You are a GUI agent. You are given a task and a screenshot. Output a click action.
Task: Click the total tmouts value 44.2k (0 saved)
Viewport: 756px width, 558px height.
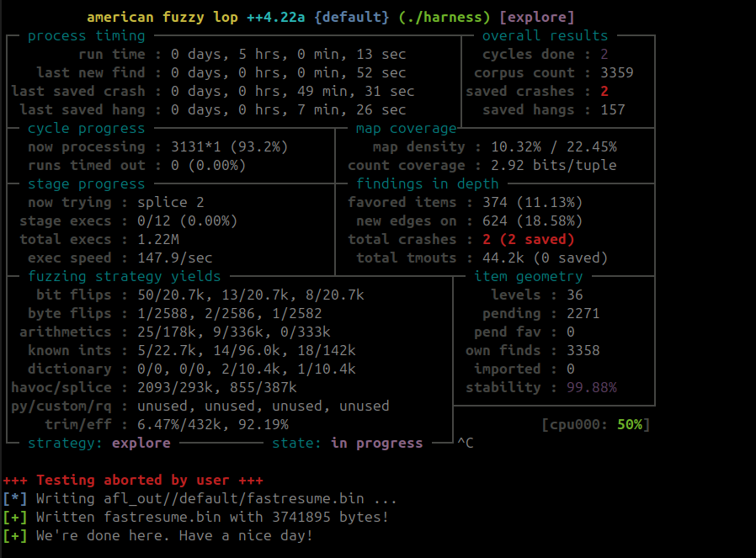tap(545, 258)
